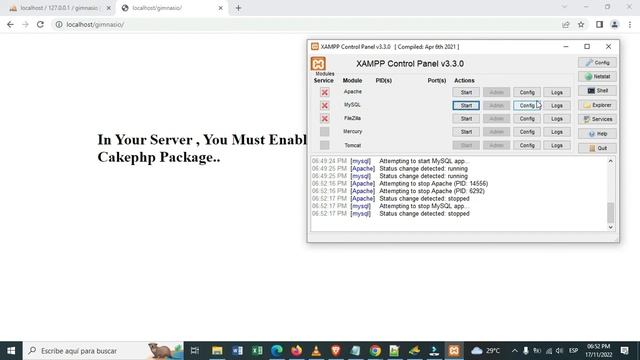Open Config for Mercury
The height and width of the screenshot is (360, 640).
527,132
